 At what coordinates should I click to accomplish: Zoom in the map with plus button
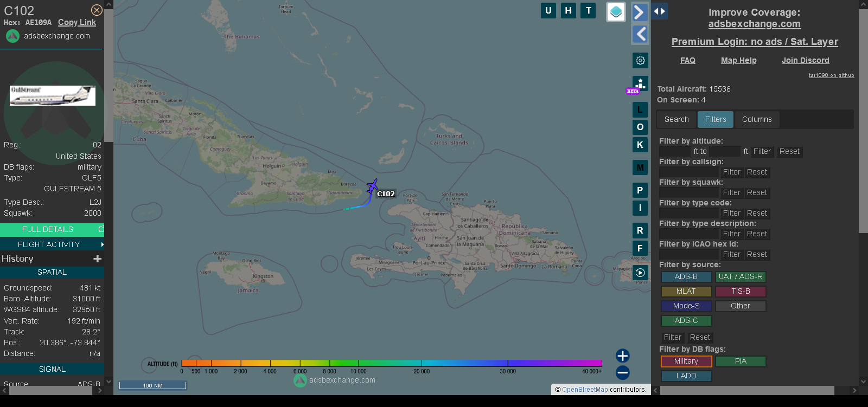(x=623, y=356)
